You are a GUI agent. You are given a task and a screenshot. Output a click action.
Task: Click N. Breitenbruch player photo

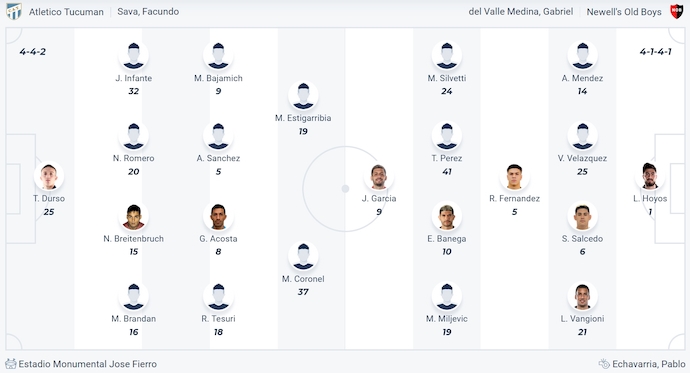click(133, 216)
